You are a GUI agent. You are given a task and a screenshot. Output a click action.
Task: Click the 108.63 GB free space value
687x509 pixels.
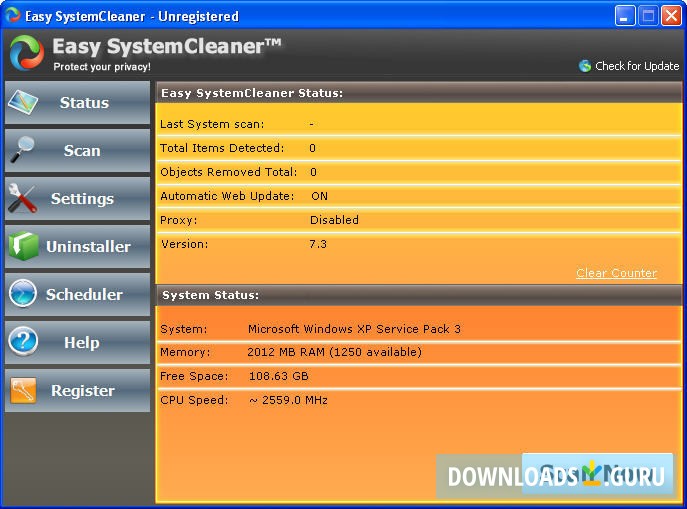click(279, 376)
